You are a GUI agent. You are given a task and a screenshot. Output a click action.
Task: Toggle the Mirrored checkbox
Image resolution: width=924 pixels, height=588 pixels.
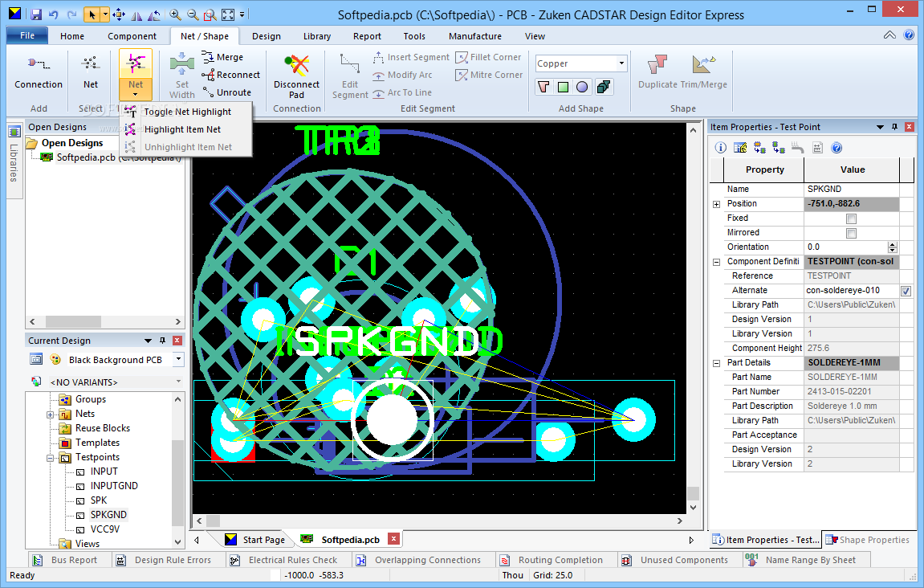tap(851, 233)
